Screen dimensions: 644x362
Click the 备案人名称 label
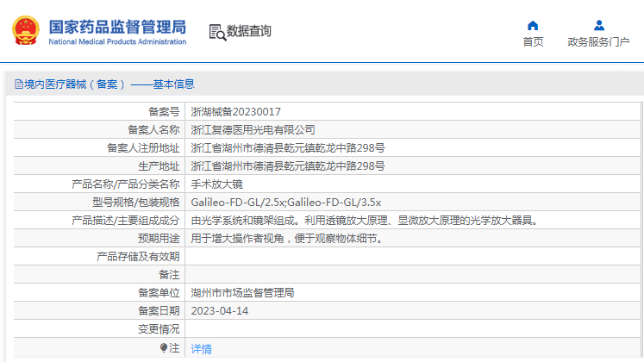(x=153, y=129)
